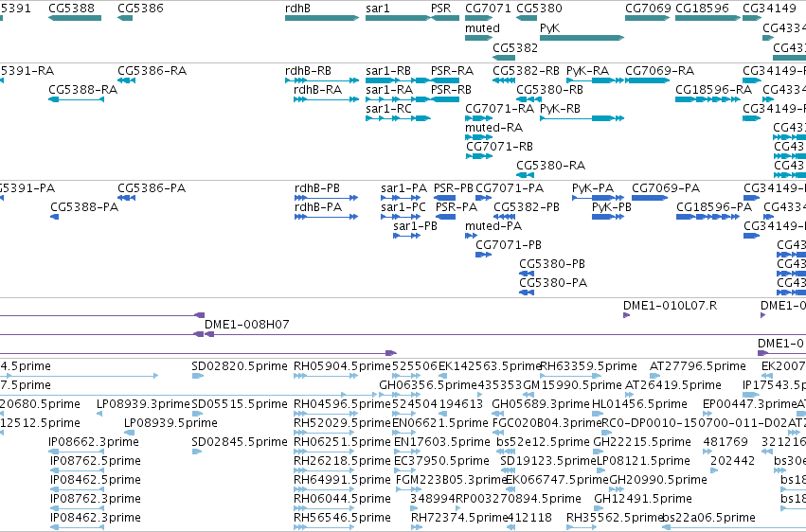
Task: Open the muted gene feature
Action: tap(478, 38)
